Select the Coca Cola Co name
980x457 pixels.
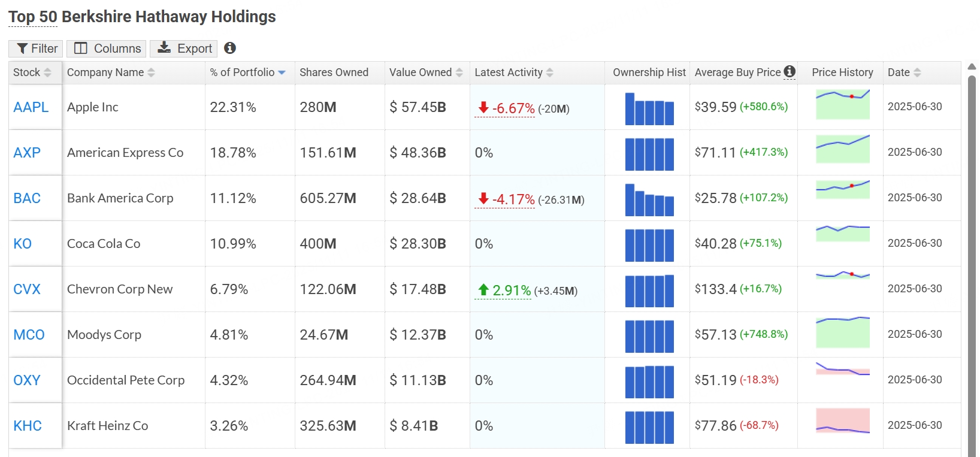(x=104, y=244)
